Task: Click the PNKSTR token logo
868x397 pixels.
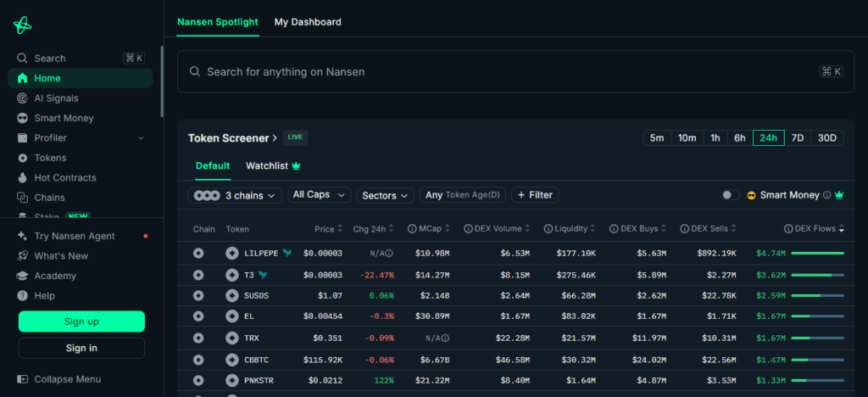Action: 232,380
